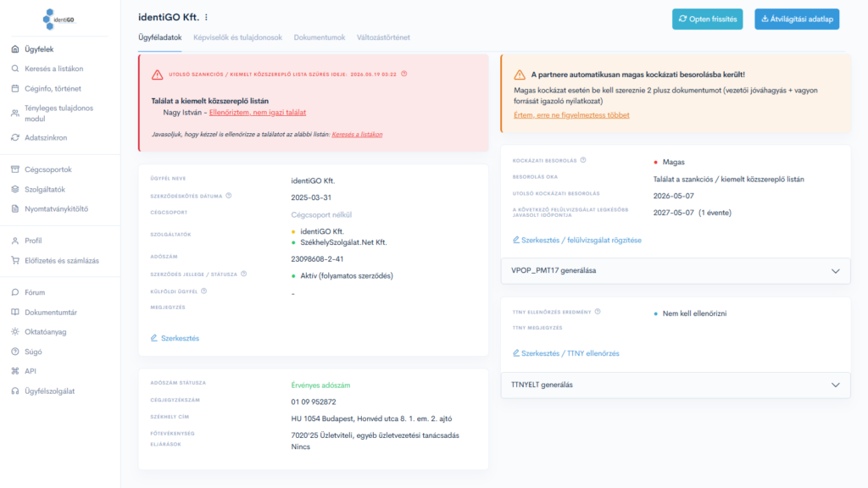Click the Nyomtatványkitöltő document icon

point(15,208)
